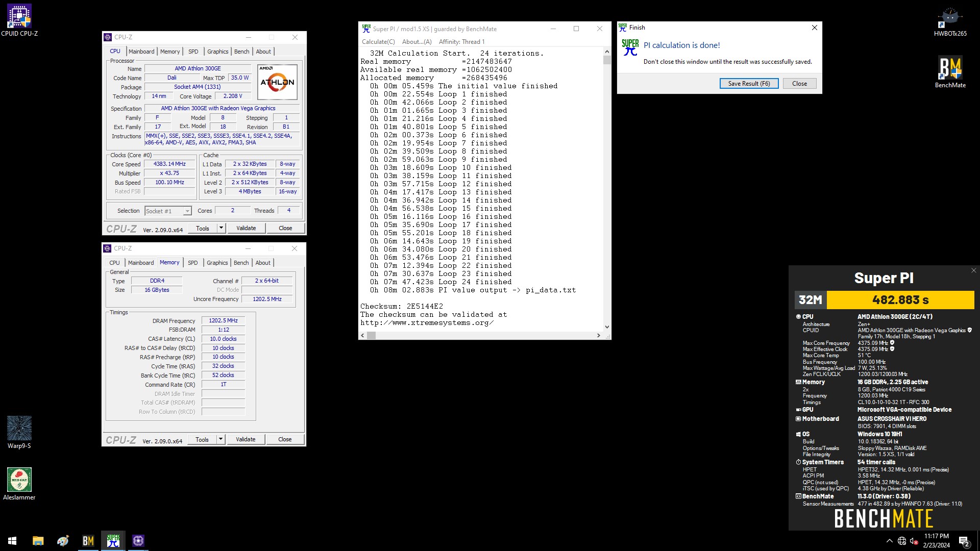Click the bottom CPU-Z window title icon
Screen dimensions: 980x551
click(107, 248)
